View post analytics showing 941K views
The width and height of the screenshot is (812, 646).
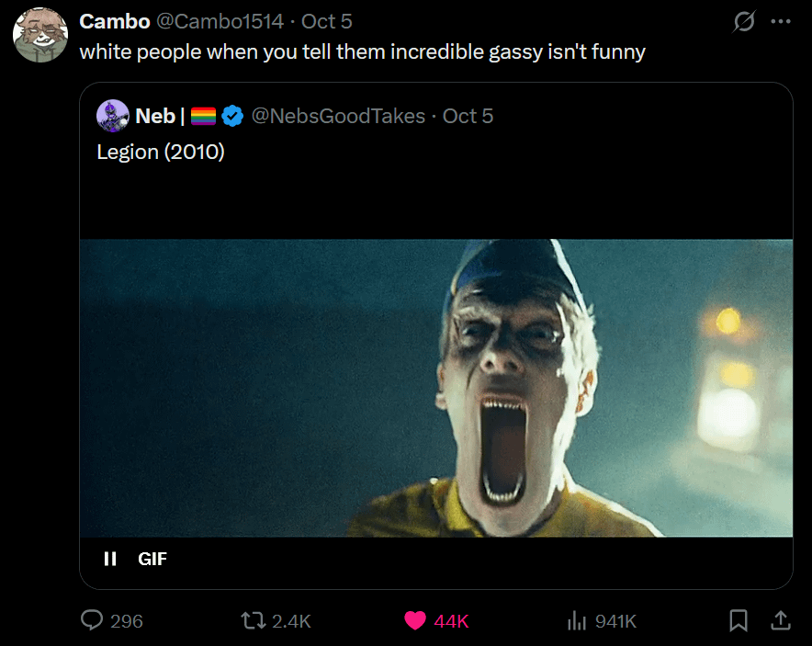tap(577, 621)
